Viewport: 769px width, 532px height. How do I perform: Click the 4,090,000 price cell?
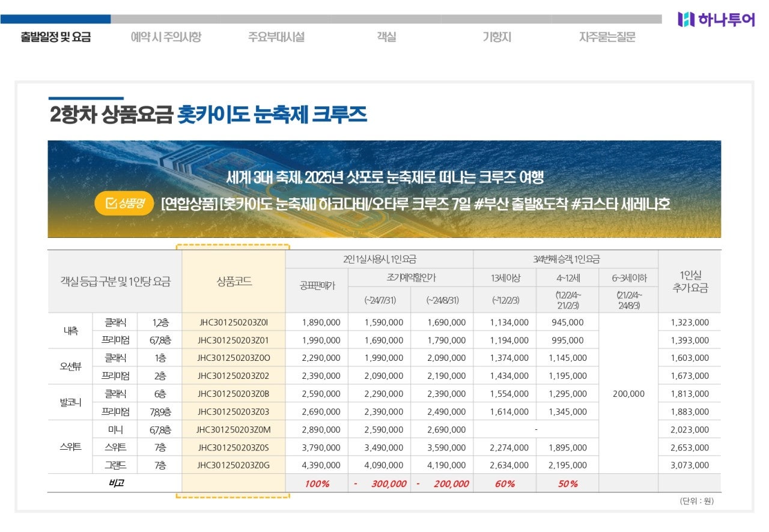point(384,465)
